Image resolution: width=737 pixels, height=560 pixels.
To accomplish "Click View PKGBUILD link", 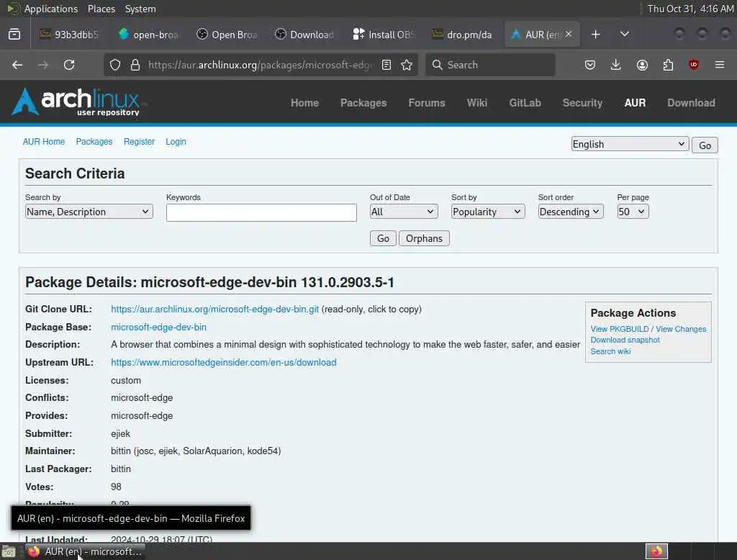I will [x=620, y=329].
